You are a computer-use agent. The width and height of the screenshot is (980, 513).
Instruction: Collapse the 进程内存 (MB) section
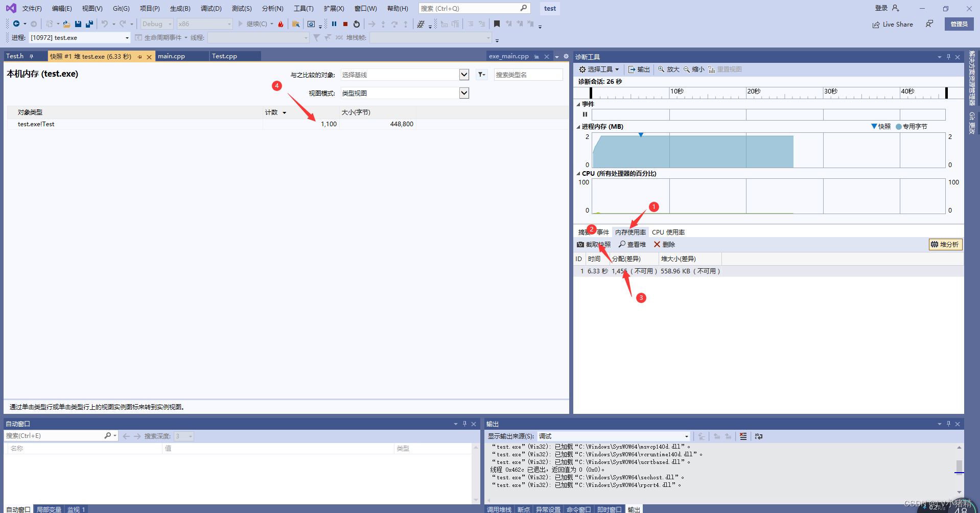pyautogui.click(x=578, y=127)
